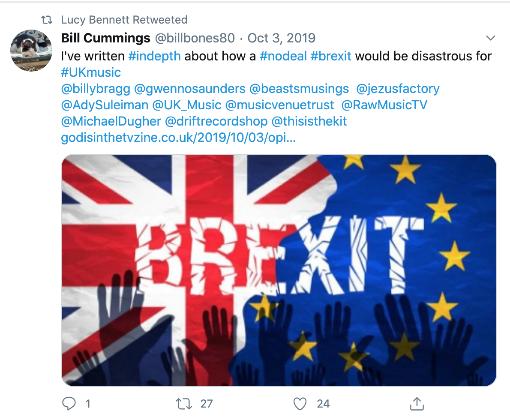Image resolution: width=510 pixels, height=420 pixels.
Task: Open the Brexit flag image preview
Action: pos(279,270)
